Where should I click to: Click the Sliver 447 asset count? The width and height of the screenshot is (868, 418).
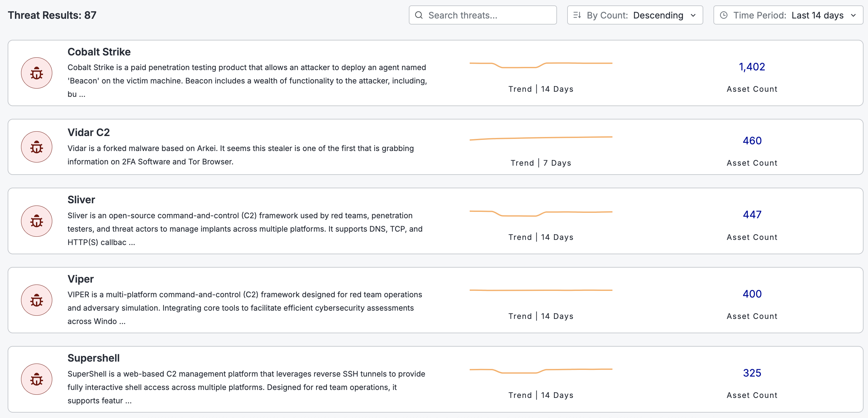[x=752, y=214]
